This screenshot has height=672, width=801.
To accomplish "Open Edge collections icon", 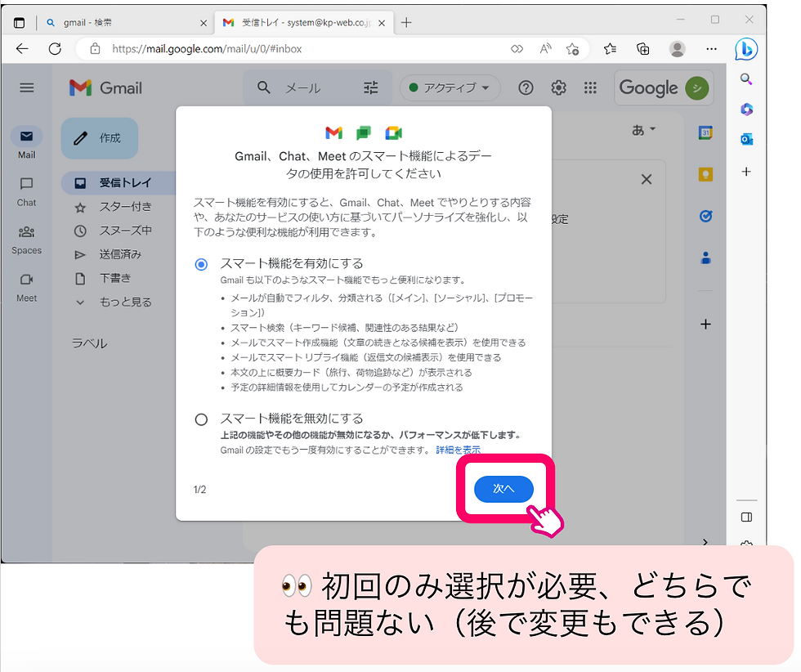I will (642, 49).
